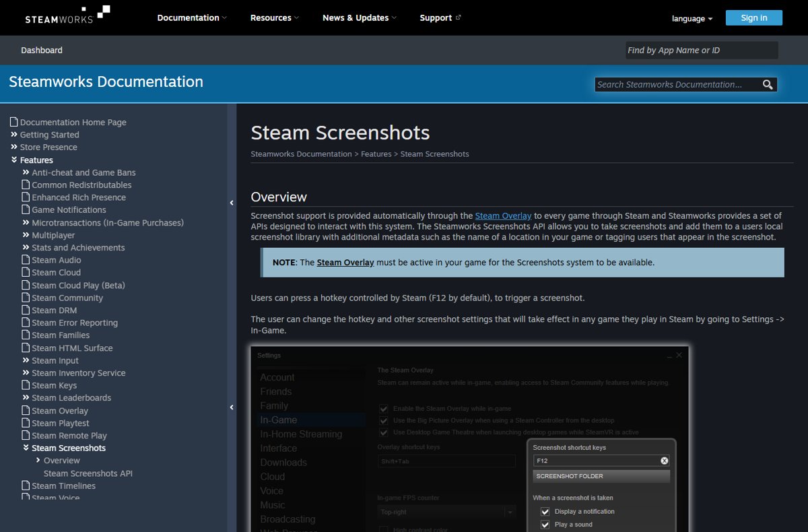Viewport: 808px width, 532px height.
Task: Click the Features breadcrumb link
Action: (376, 154)
